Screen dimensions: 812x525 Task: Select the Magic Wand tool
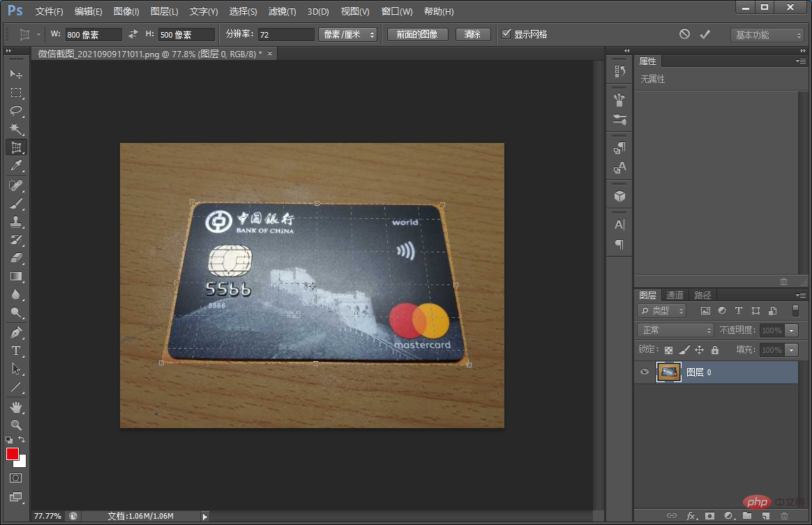point(16,129)
